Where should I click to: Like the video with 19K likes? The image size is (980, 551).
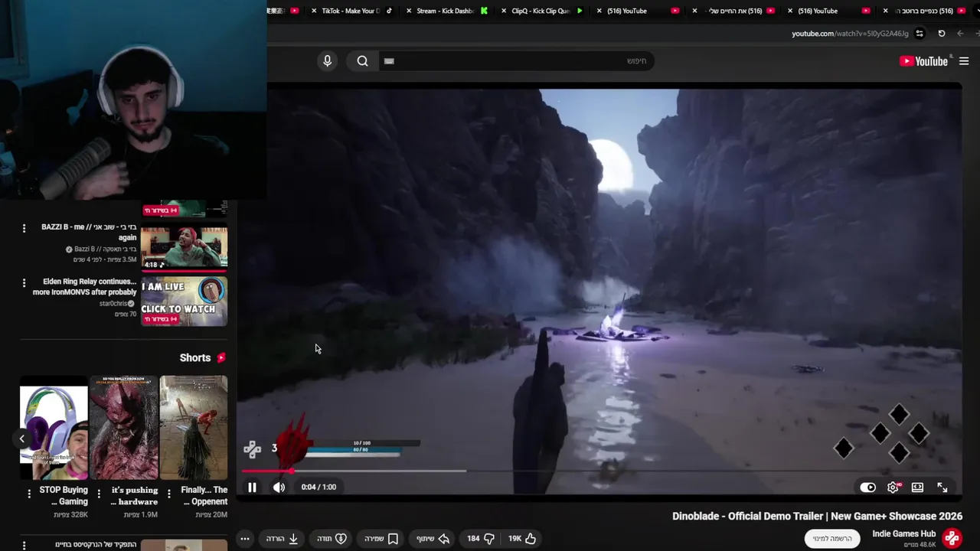pyautogui.click(x=522, y=539)
